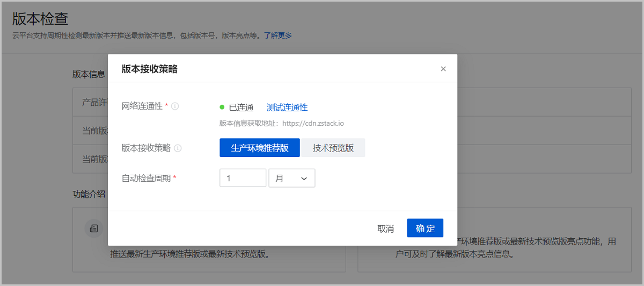Click the 已连通 status text

[241, 108]
